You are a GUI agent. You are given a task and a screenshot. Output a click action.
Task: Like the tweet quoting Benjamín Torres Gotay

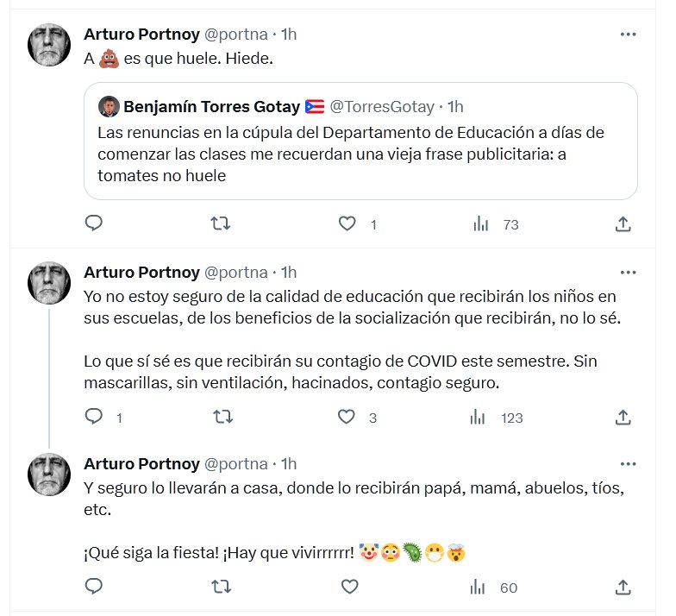click(x=347, y=224)
